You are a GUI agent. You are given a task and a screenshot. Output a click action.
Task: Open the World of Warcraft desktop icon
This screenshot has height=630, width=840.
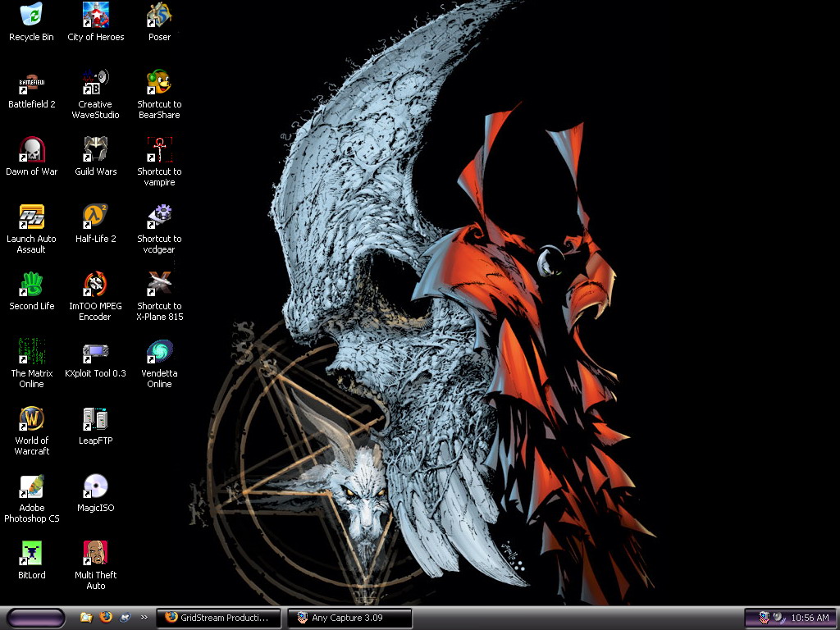pos(32,419)
